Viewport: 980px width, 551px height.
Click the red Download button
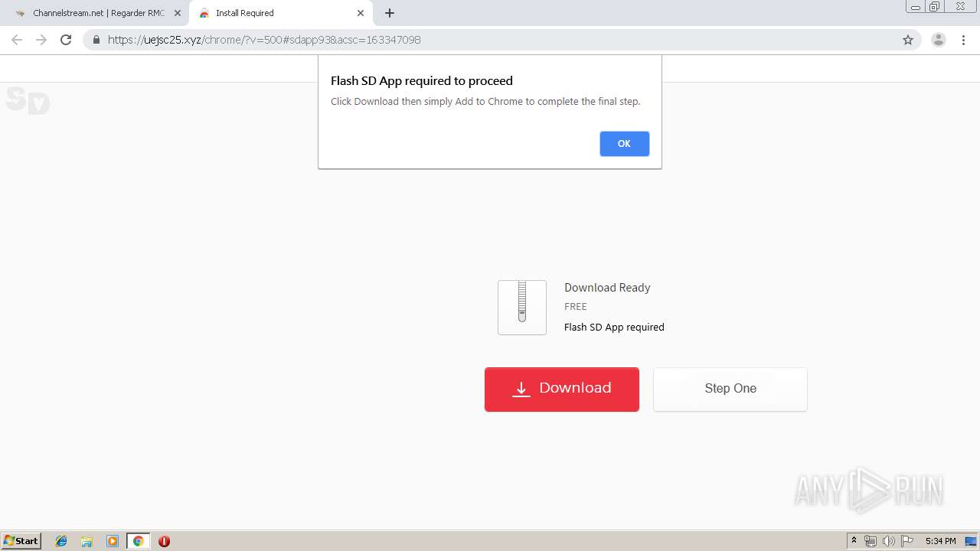point(562,389)
